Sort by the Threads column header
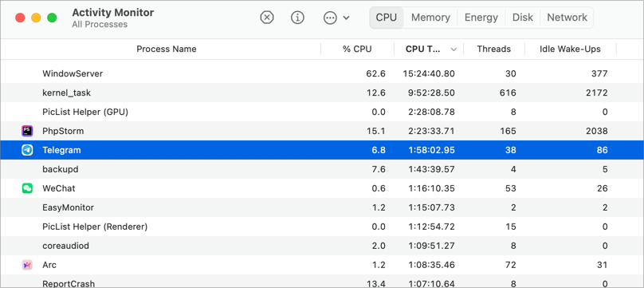644x288 pixels. (x=493, y=49)
